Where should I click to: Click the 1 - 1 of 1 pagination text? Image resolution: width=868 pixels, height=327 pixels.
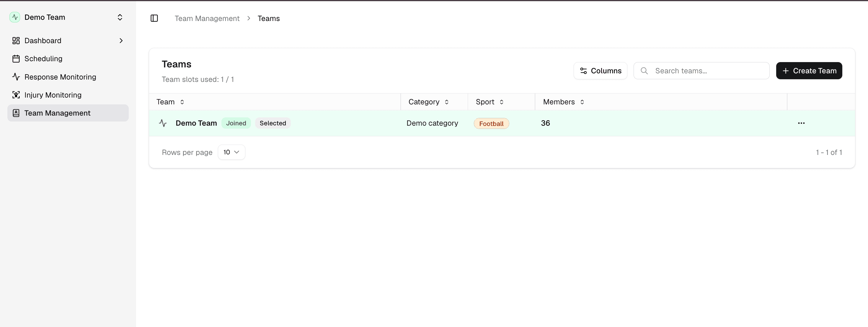click(828, 152)
